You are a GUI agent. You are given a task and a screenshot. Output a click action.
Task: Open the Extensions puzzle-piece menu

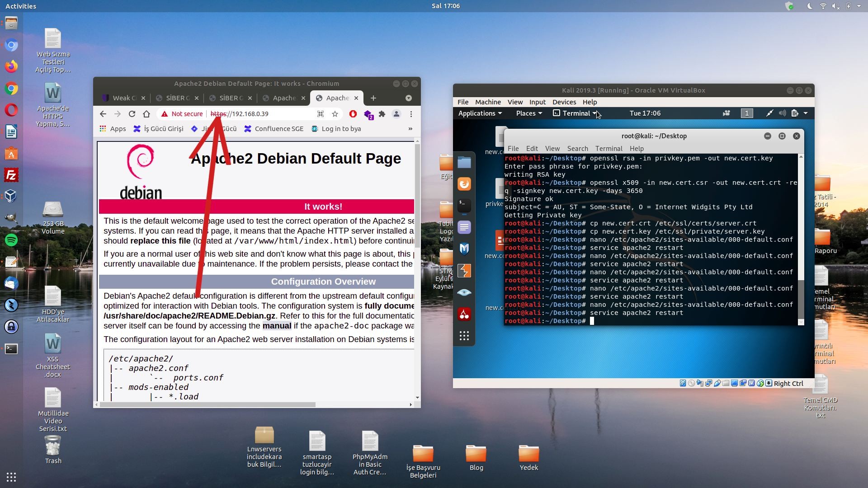click(x=382, y=114)
